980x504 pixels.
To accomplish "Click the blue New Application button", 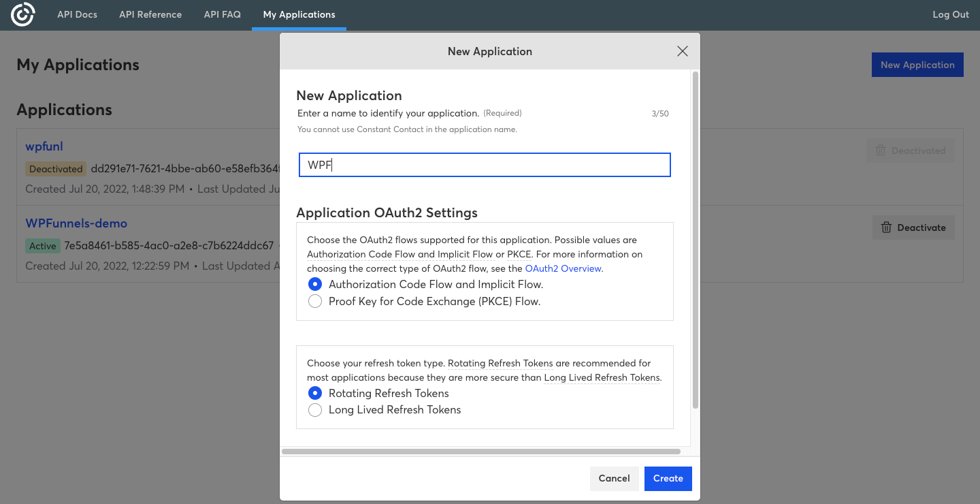I will click(x=917, y=65).
